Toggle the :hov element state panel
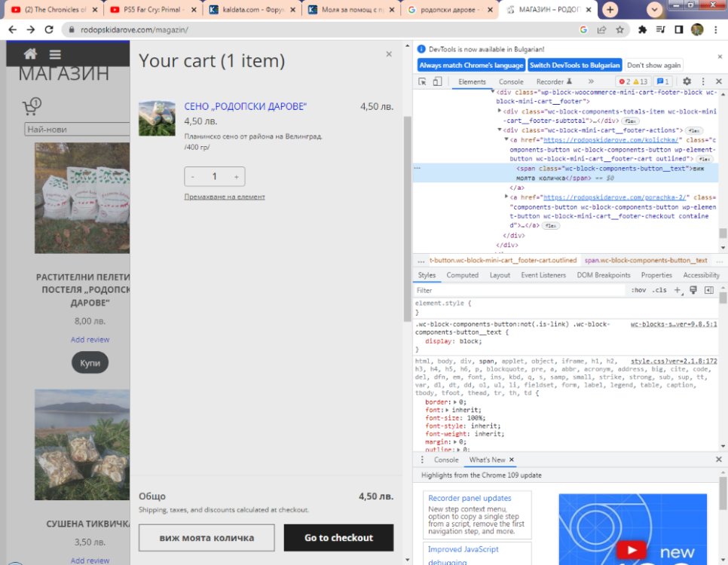This screenshot has height=565, width=728. (x=638, y=290)
